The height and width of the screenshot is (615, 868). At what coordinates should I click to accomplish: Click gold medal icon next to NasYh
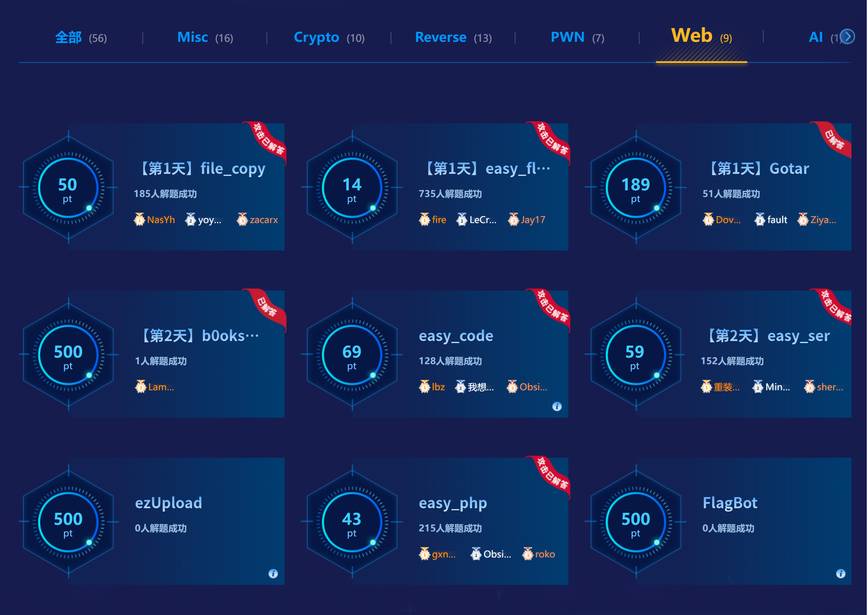click(139, 219)
